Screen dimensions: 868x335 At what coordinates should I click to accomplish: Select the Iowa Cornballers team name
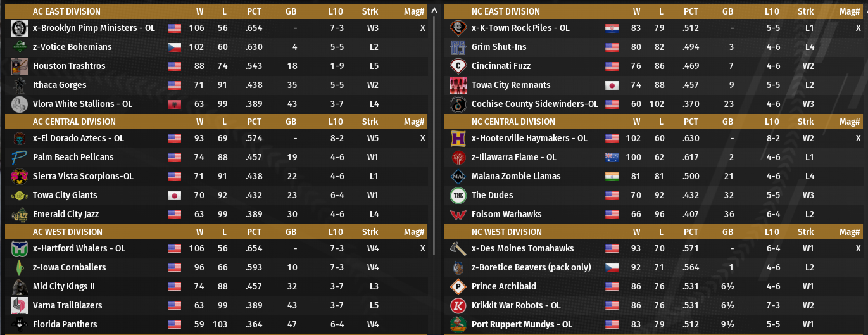(70, 268)
